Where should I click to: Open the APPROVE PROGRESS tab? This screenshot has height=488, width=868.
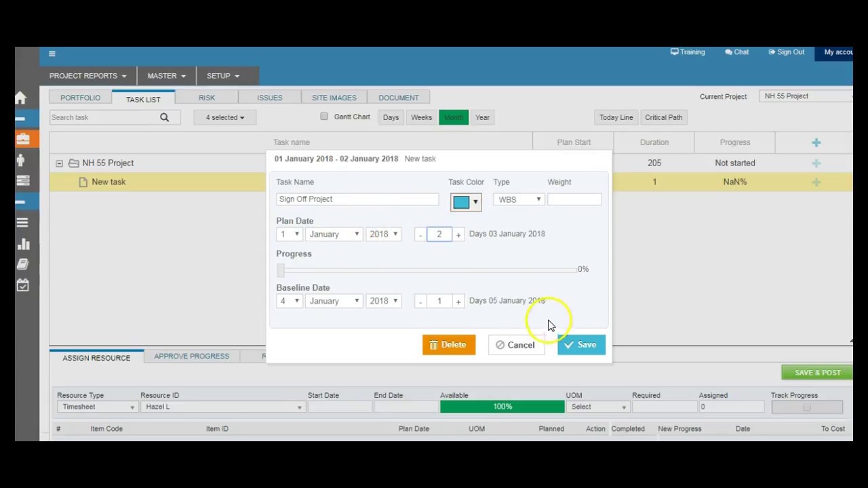point(191,356)
